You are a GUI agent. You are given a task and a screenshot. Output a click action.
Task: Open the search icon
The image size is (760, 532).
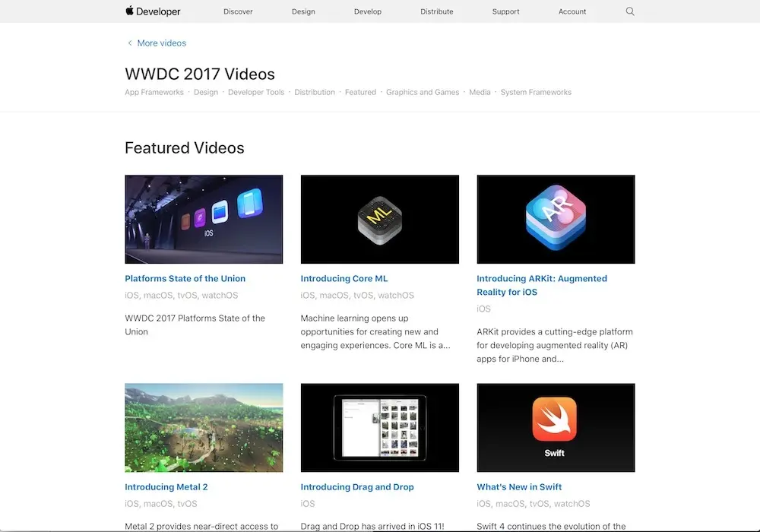pos(629,11)
